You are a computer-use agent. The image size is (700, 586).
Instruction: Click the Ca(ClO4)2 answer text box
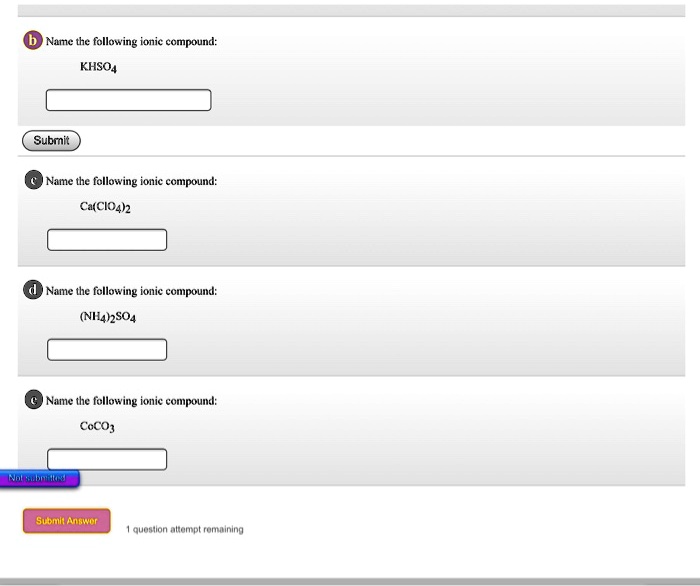coord(107,240)
